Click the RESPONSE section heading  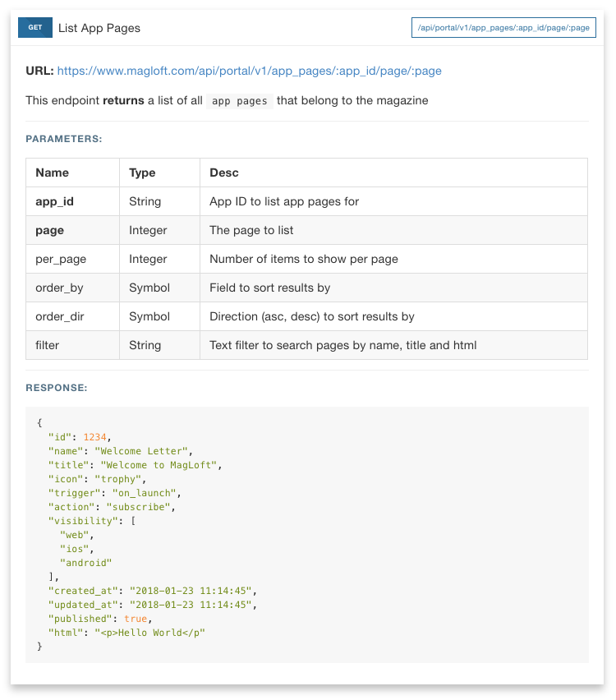click(57, 388)
